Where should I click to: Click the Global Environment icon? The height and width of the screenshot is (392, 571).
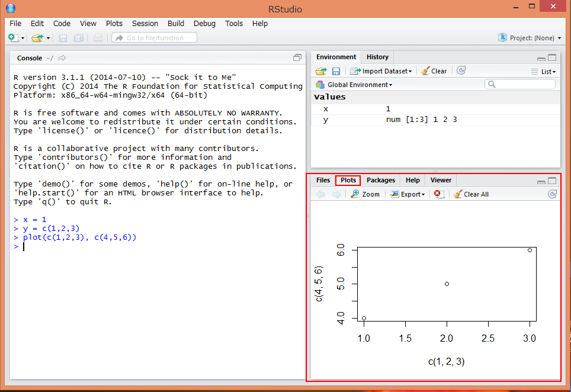point(320,85)
